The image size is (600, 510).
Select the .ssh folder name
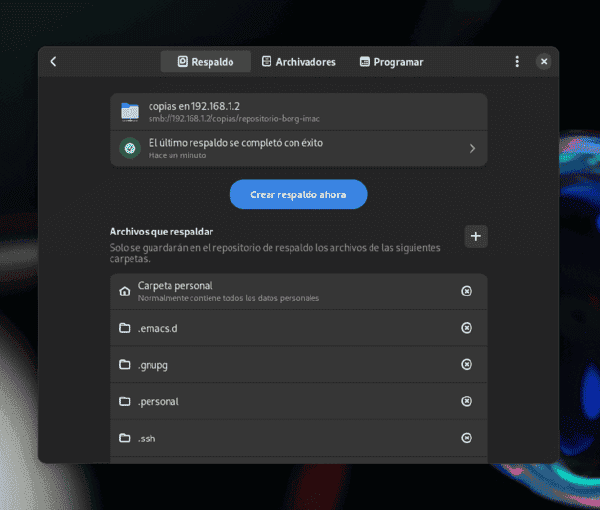click(x=147, y=438)
